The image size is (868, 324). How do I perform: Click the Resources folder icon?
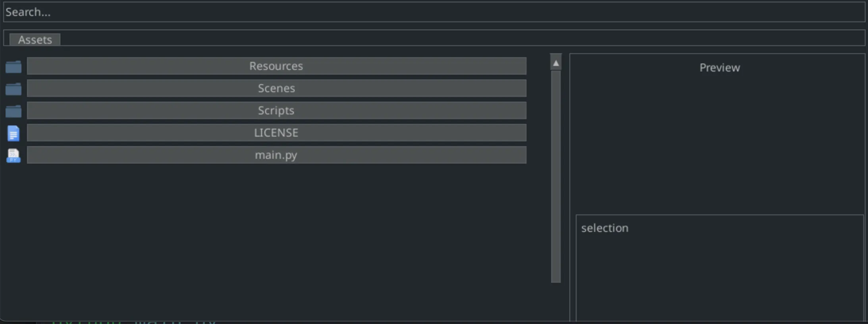14,66
